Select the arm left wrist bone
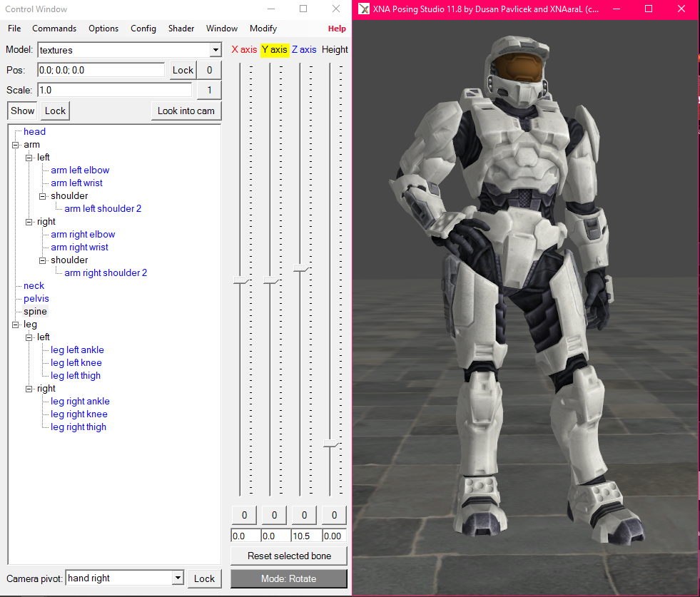 pyautogui.click(x=76, y=183)
